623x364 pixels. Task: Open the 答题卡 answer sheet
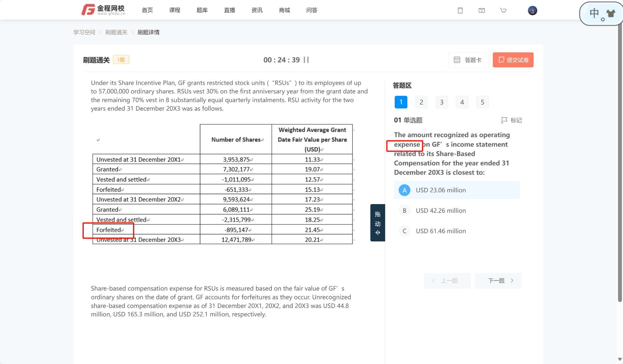click(x=468, y=60)
